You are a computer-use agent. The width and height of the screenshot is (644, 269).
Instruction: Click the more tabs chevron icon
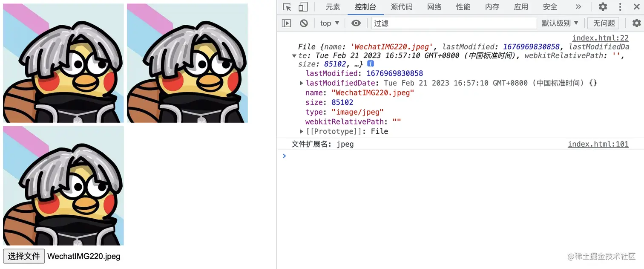tap(578, 7)
